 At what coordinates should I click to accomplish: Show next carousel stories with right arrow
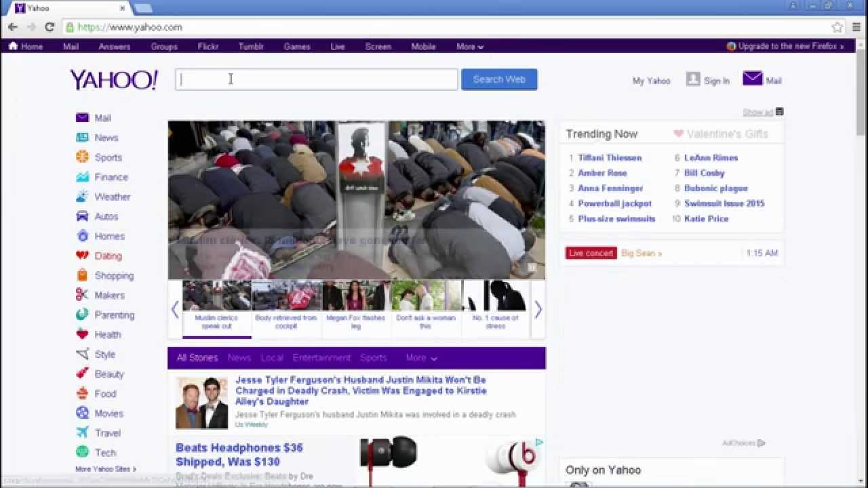pyautogui.click(x=538, y=310)
